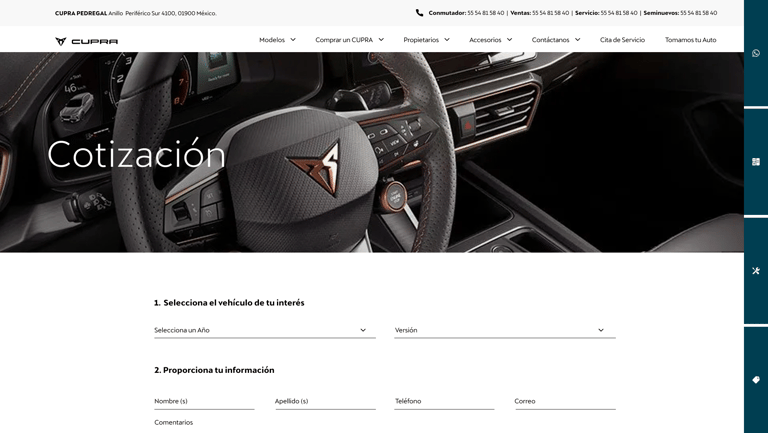Focus the Apellido (s) text field
The height and width of the screenshot is (433, 768).
pos(325,401)
